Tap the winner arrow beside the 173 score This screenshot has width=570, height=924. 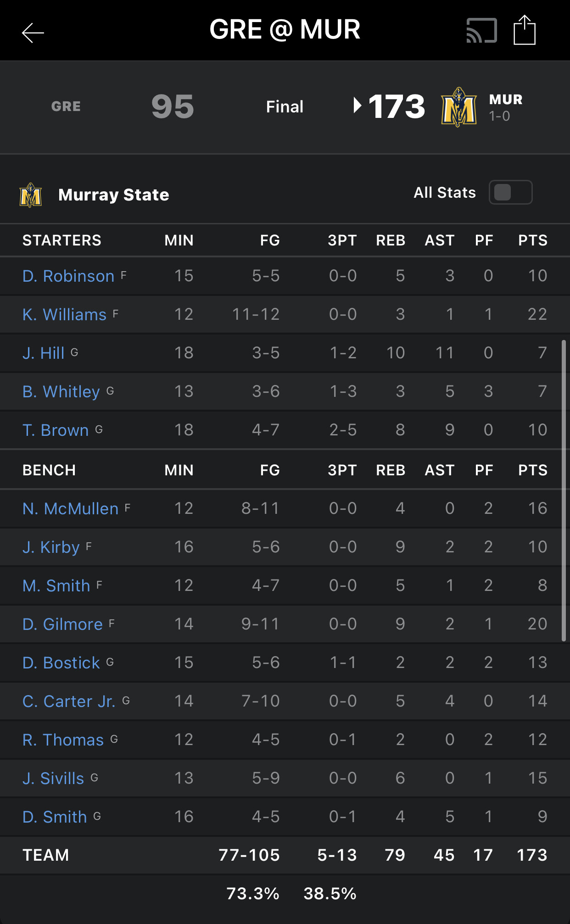(x=357, y=105)
